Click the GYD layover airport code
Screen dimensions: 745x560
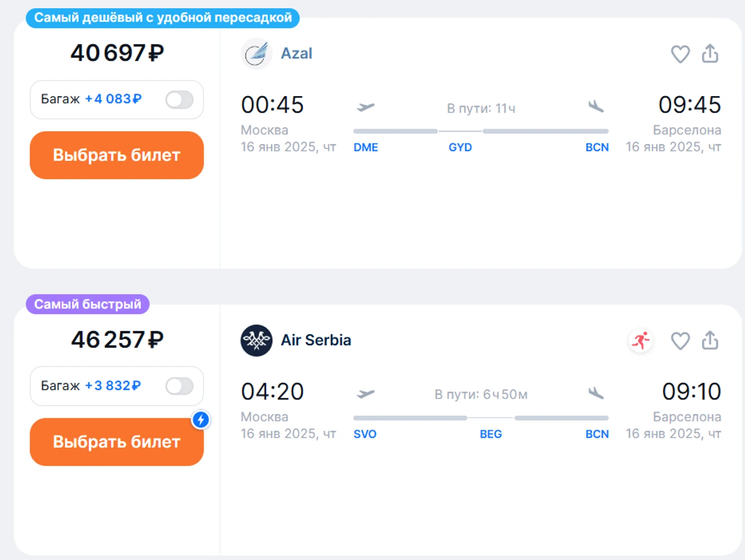click(460, 148)
